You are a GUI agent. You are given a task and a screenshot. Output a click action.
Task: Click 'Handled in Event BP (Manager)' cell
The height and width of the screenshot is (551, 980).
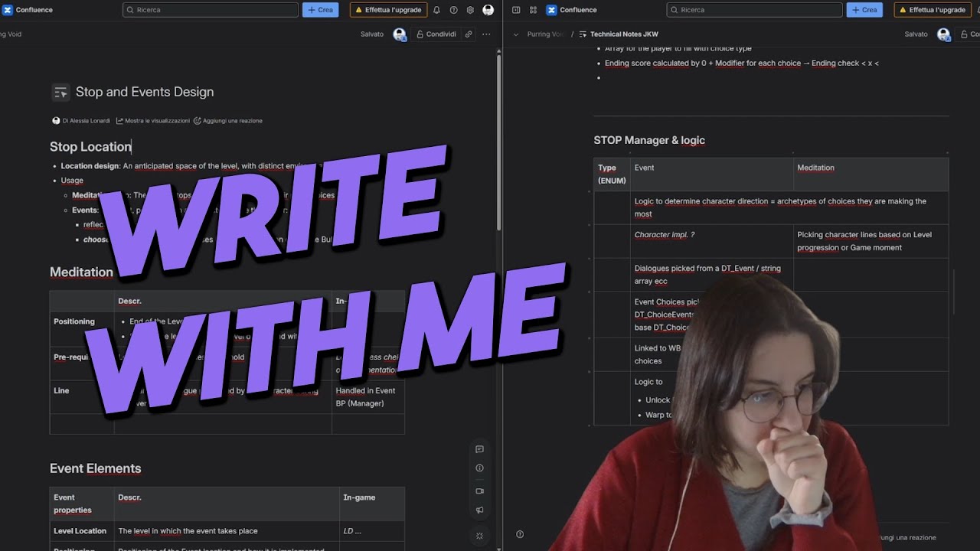(367, 396)
